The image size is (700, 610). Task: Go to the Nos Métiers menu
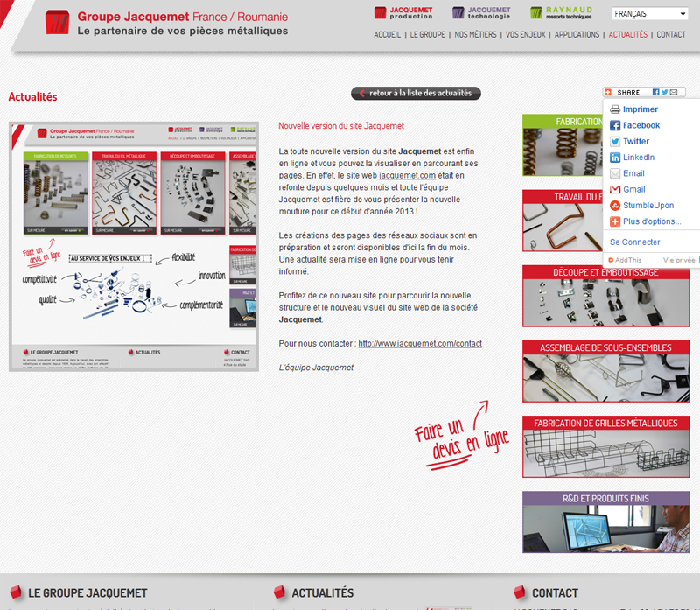point(475,35)
